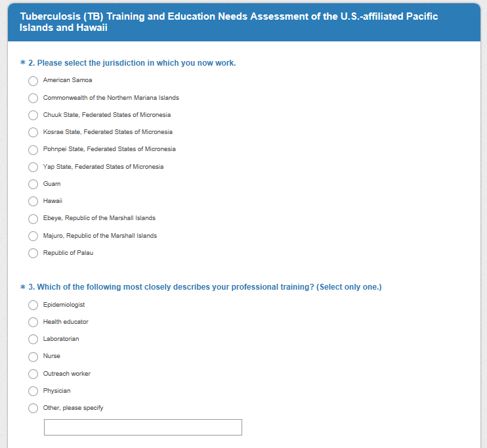Select the Health educator option
This screenshot has height=448, width=487.
33,323
